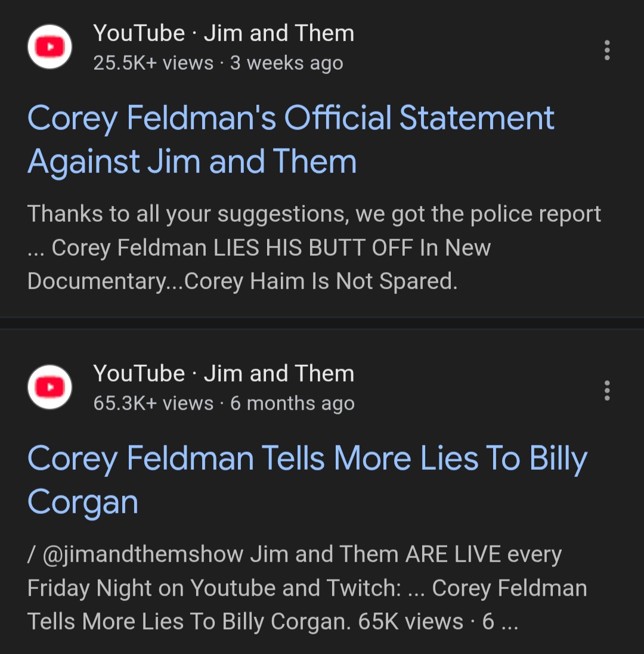Click "YouTube" source name above the Official Statement result
The image size is (644, 654).
139,33
